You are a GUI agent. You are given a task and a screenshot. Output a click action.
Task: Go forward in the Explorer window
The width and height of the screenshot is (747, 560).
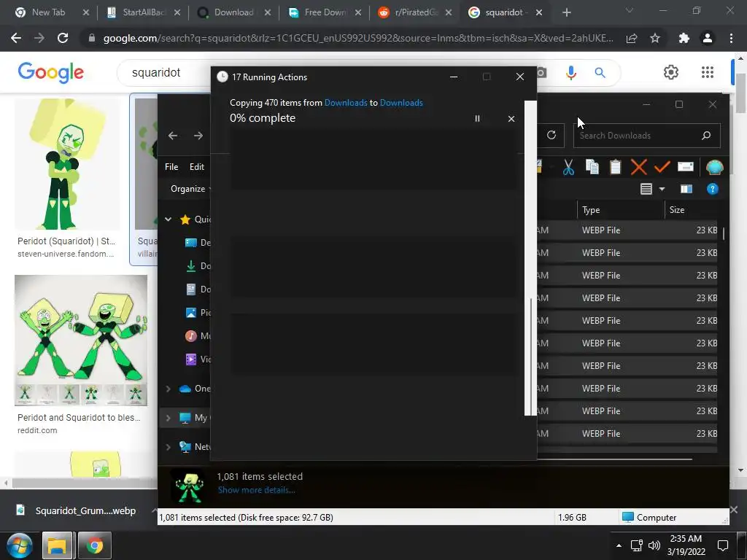[198, 136]
